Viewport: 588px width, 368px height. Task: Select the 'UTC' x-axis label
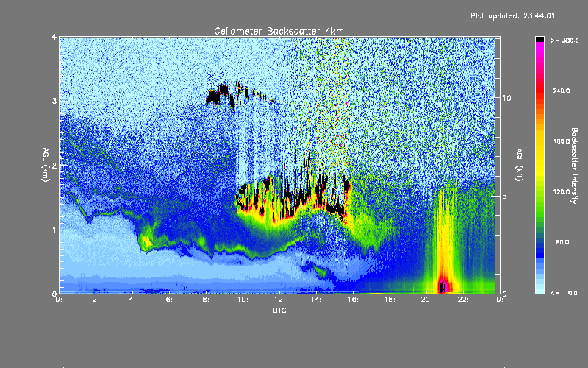[x=279, y=310]
